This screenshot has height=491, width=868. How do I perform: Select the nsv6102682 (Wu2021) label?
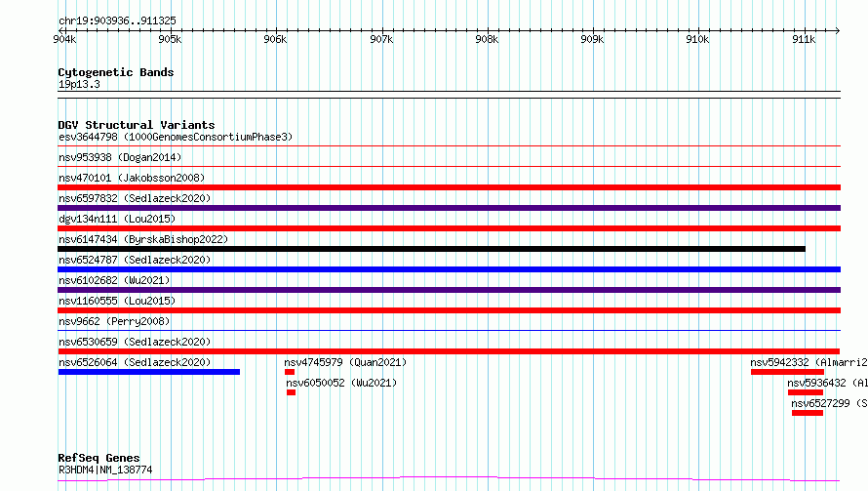tap(114, 280)
